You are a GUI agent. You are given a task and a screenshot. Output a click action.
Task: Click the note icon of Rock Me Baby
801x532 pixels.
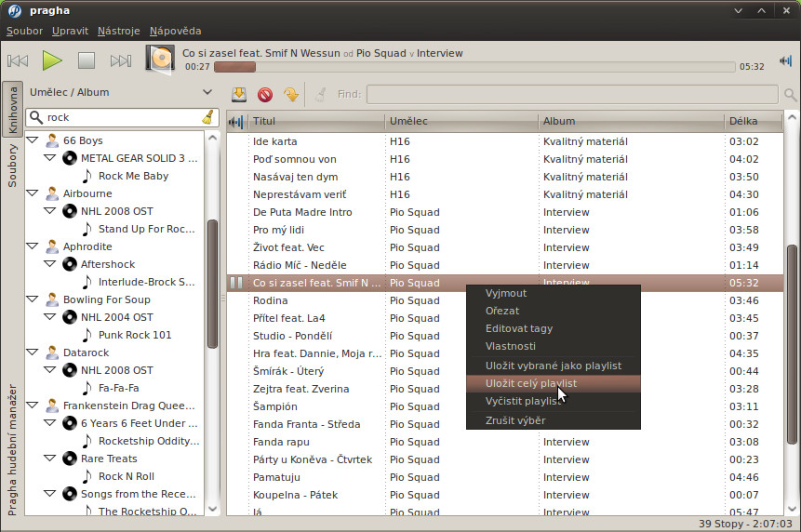87,176
